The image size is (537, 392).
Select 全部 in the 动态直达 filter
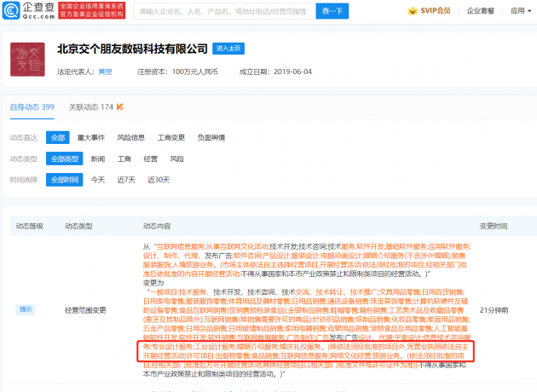coord(58,138)
